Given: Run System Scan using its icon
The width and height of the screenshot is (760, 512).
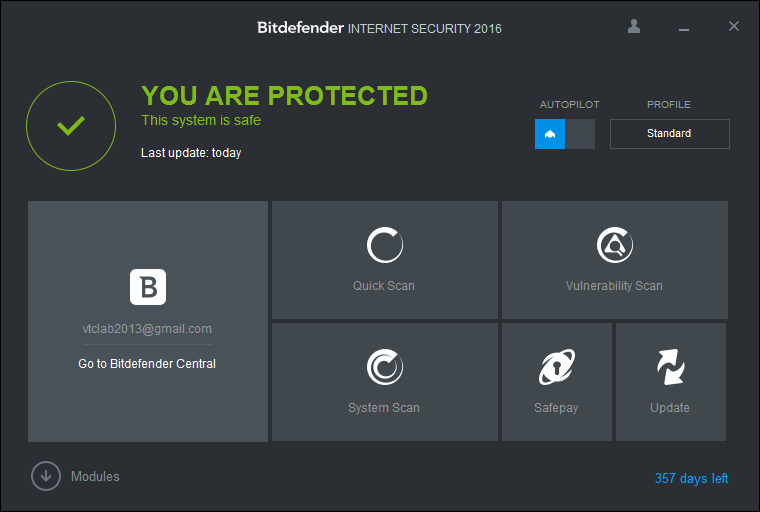Looking at the screenshot, I should pos(384,367).
